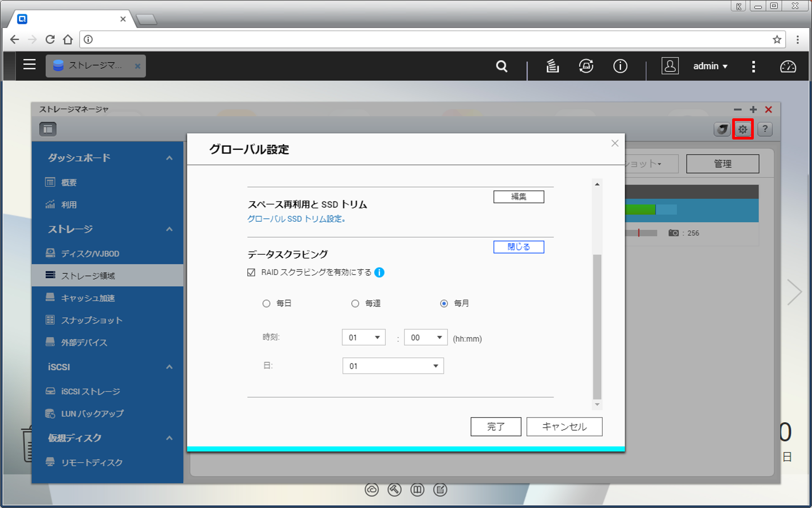This screenshot has width=812, height=508.
Task: Open the global settings gear icon
Action: point(743,130)
